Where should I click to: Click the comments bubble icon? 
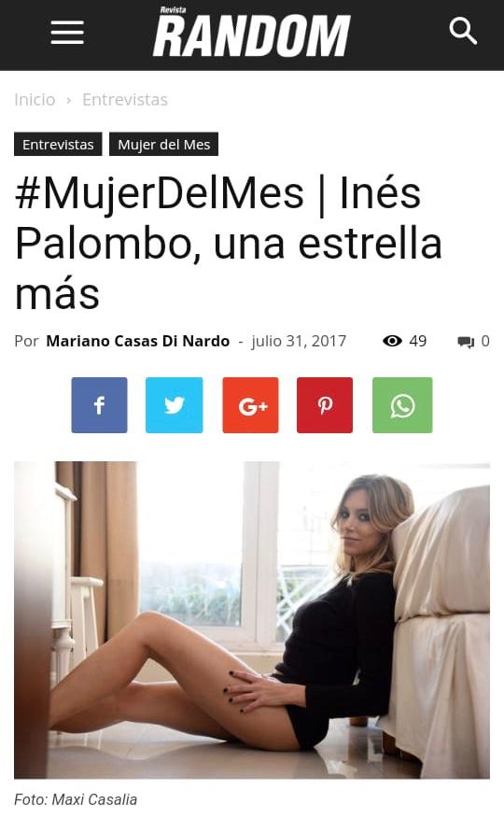click(x=466, y=342)
